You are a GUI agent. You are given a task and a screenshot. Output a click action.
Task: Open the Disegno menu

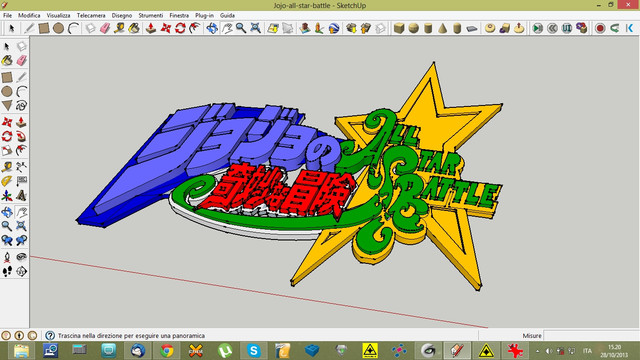(x=122, y=16)
